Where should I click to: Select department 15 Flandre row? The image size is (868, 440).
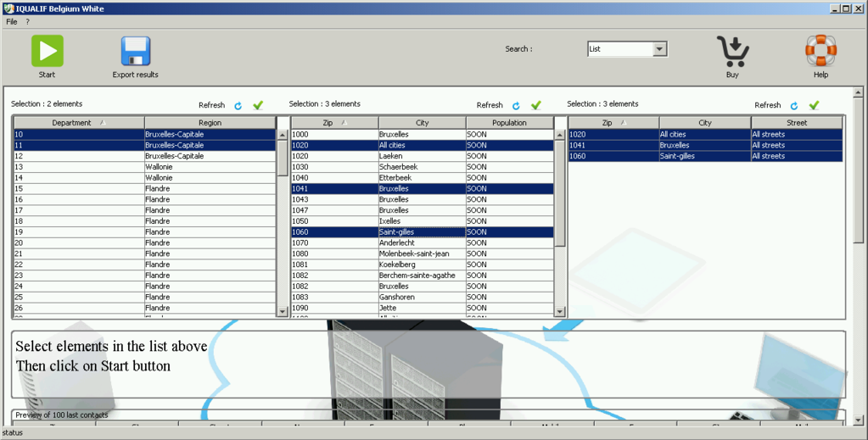coord(144,189)
